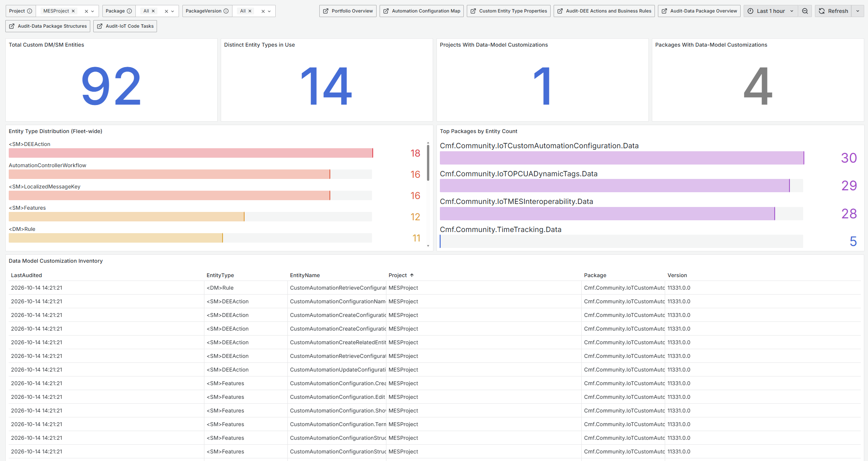This screenshot has width=868, height=461.
Task: Click the Entity Type Distribution scrollbar thumb
Action: tap(428, 162)
